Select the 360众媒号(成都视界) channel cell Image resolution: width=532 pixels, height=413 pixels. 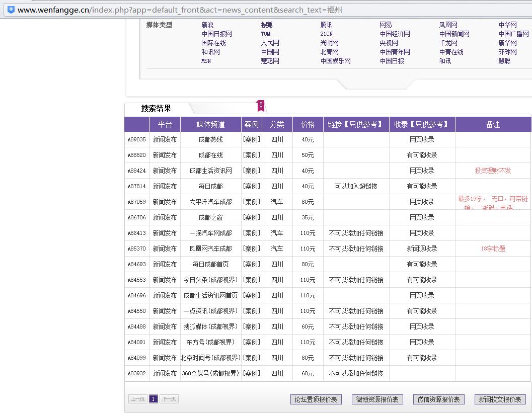pos(211,373)
